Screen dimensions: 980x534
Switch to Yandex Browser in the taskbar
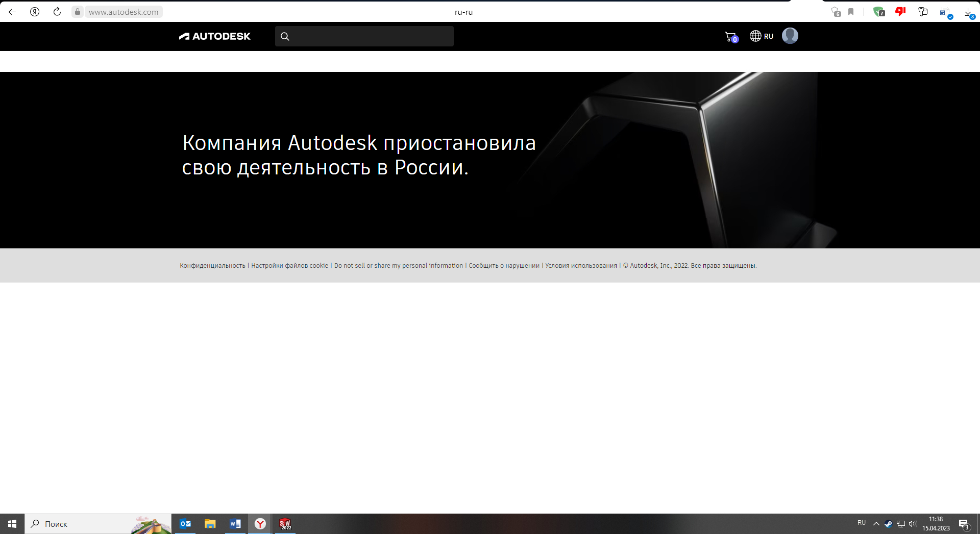pos(260,524)
